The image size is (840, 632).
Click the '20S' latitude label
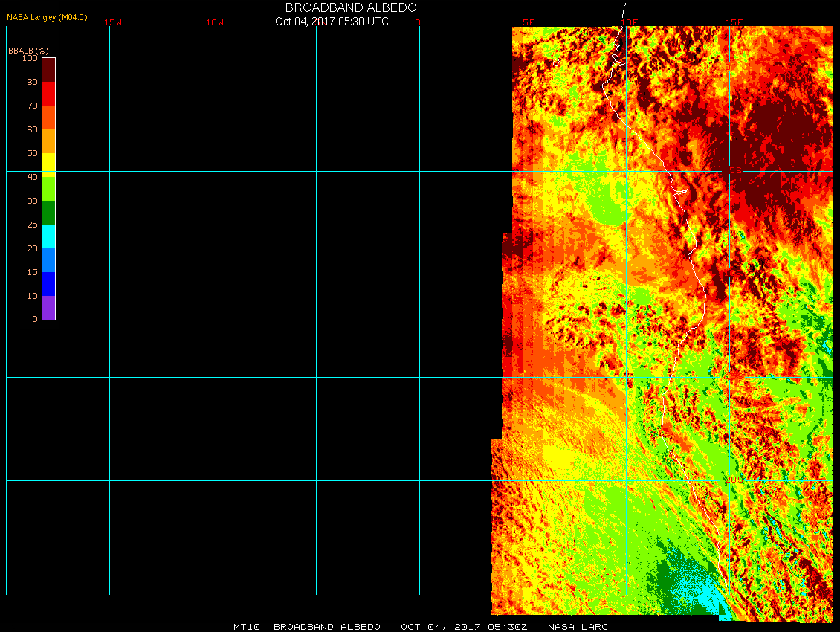click(734, 480)
